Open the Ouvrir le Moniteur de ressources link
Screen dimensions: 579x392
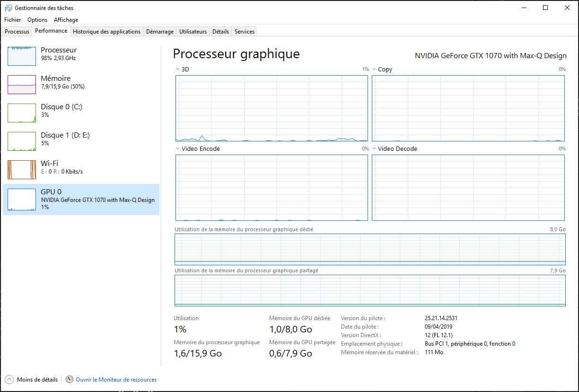[116, 380]
